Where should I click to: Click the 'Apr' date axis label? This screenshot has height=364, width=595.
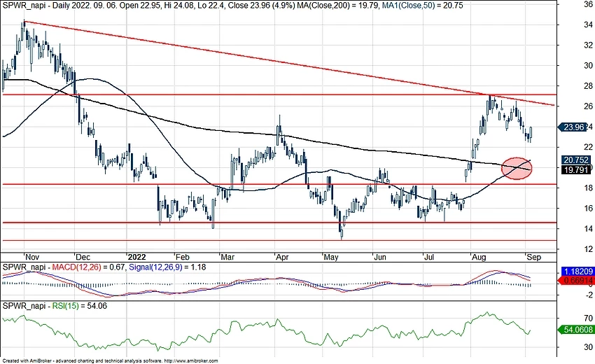click(x=282, y=257)
